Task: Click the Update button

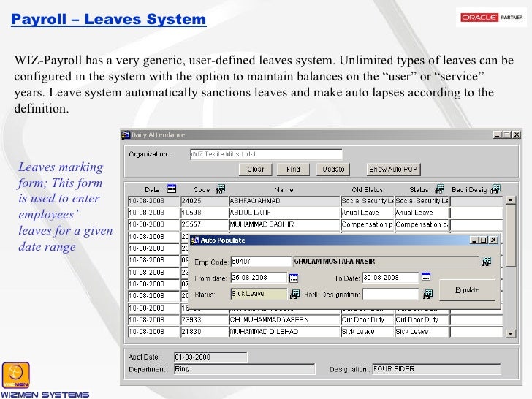Action: 333,169
